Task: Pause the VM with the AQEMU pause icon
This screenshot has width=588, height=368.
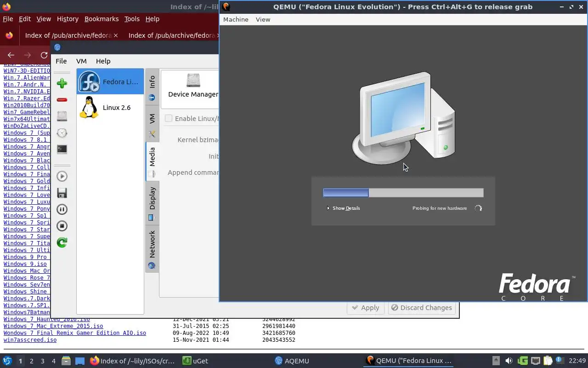Action: (x=62, y=209)
